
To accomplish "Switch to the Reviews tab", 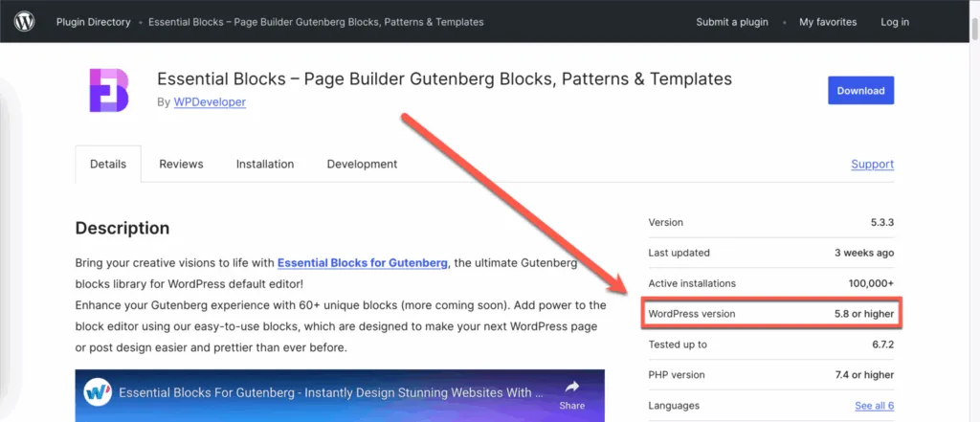I will click(181, 164).
